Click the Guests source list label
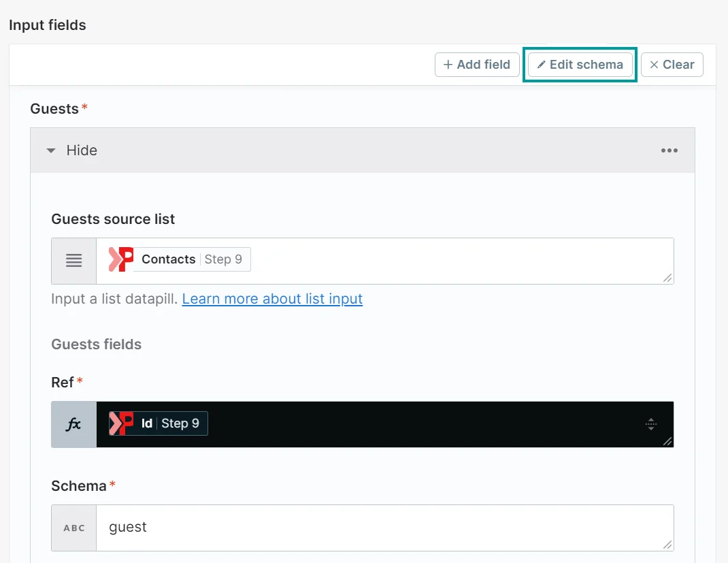The height and width of the screenshot is (563, 728). click(113, 219)
